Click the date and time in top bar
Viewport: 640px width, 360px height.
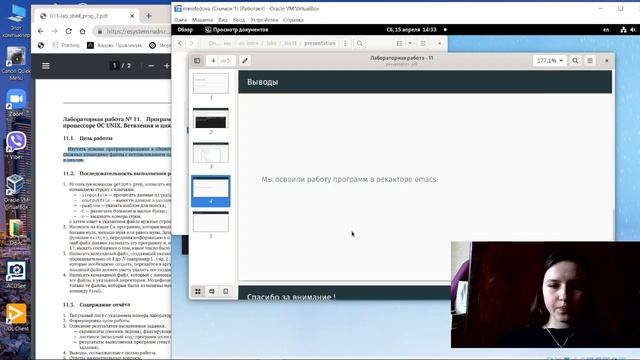(411, 29)
